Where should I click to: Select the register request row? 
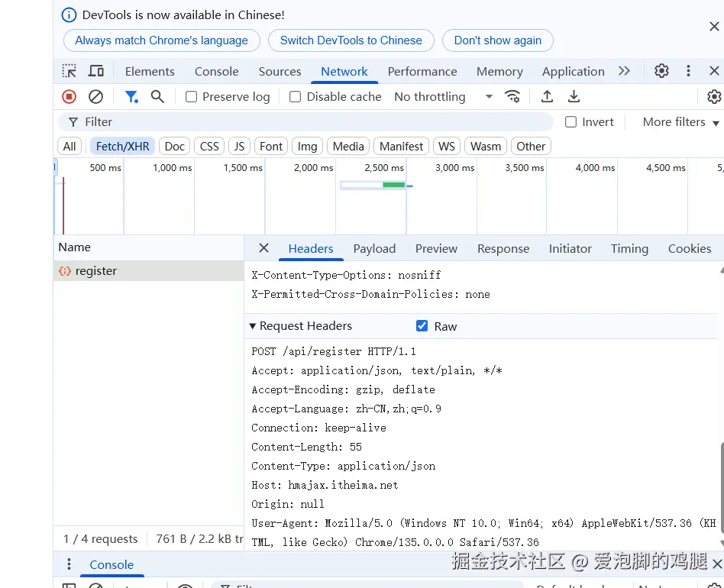[149, 271]
